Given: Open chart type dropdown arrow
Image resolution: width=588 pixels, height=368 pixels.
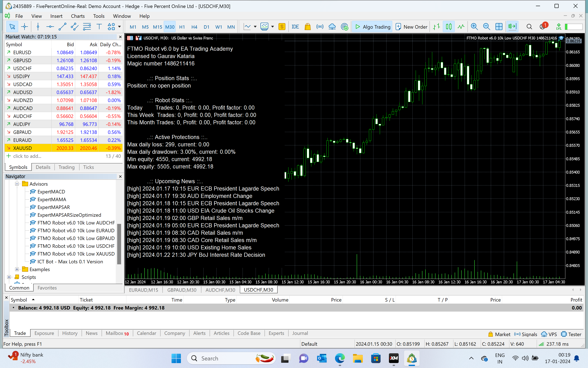Looking at the screenshot, I should click(255, 27).
